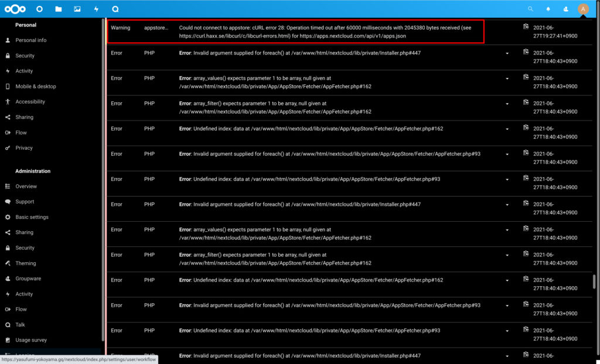Click the Personal section heading
Viewport: 600px width, 364px height.
(x=26, y=25)
